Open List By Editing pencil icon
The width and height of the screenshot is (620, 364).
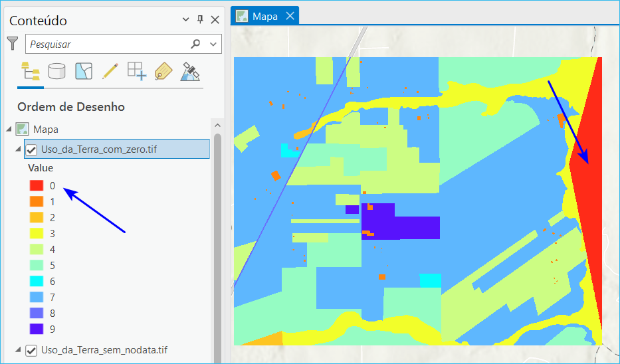110,72
